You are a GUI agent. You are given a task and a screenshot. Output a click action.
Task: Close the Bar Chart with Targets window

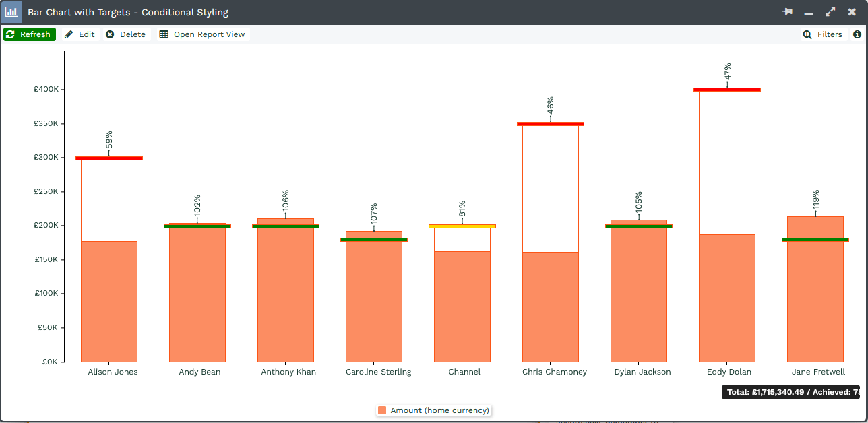pos(852,12)
